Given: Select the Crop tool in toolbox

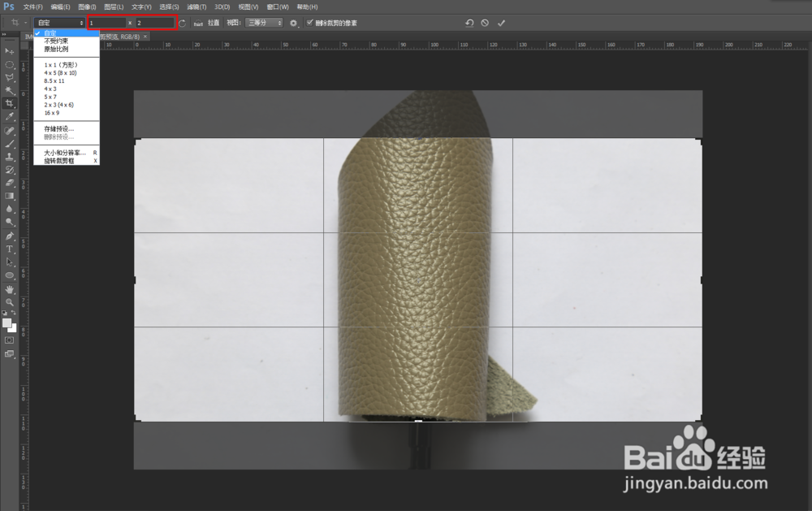Looking at the screenshot, I should [9, 103].
